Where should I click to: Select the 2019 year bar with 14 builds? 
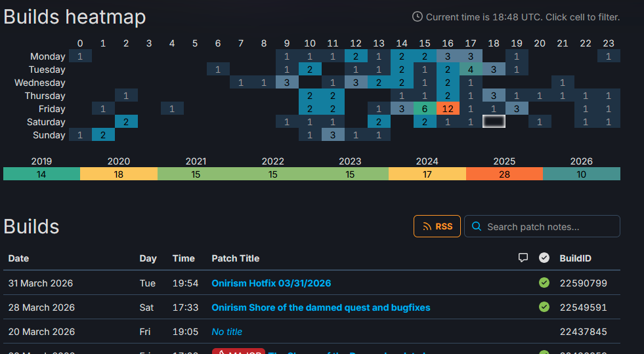pos(41,174)
